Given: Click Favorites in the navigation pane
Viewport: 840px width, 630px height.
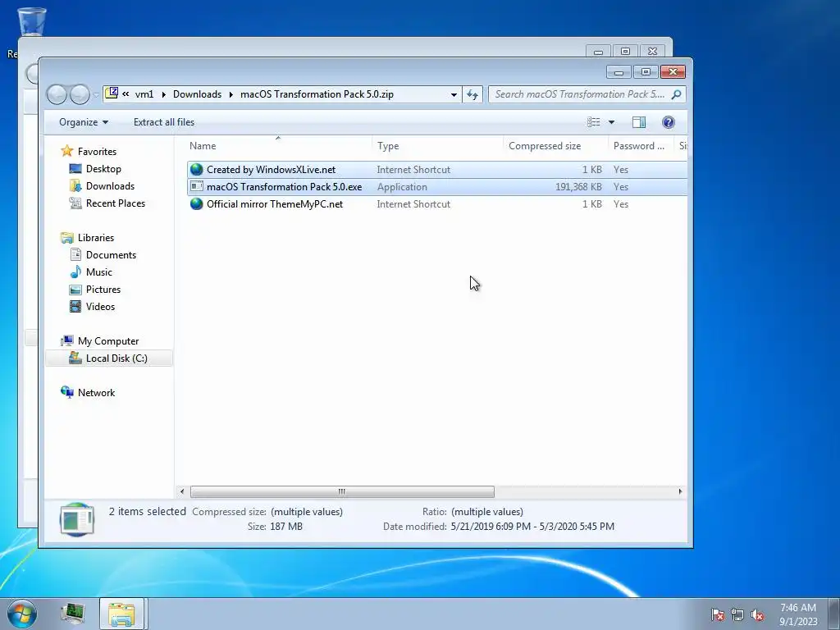Looking at the screenshot, I should tap(97, 152).
